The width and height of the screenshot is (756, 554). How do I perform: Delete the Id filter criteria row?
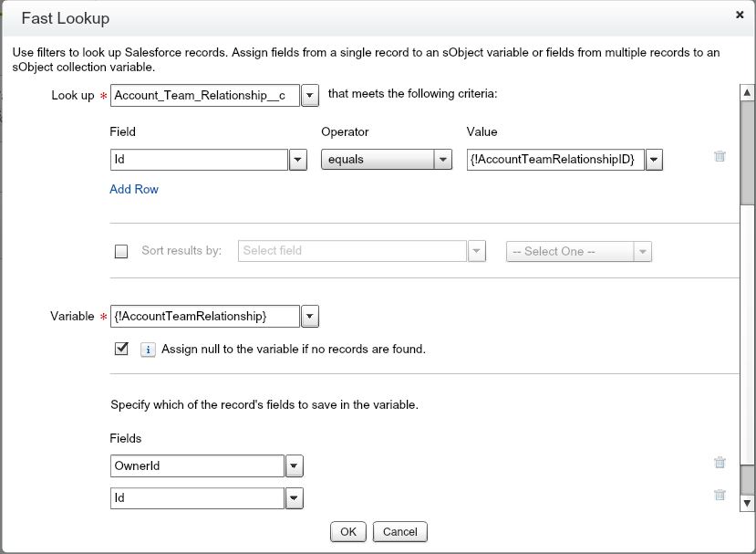[720, 156]
